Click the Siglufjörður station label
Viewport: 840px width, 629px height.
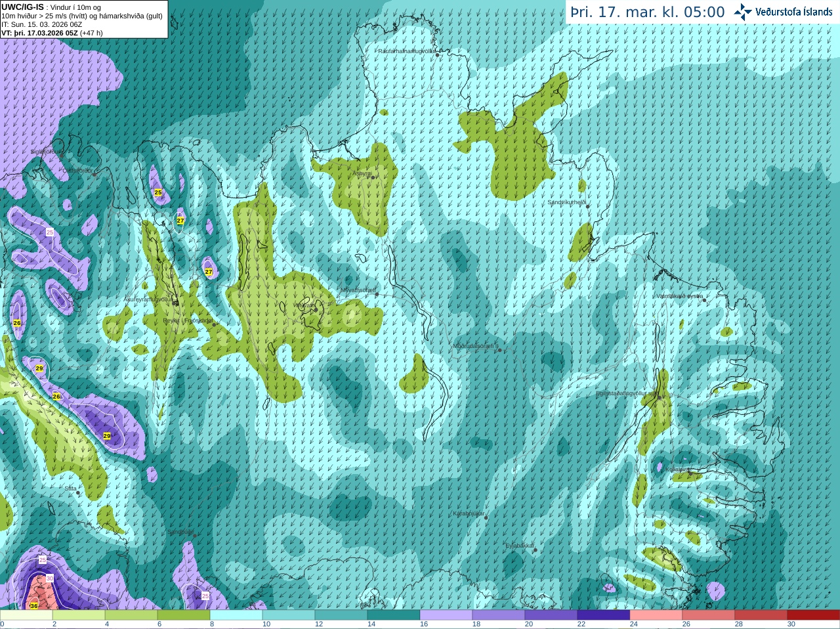48,152
